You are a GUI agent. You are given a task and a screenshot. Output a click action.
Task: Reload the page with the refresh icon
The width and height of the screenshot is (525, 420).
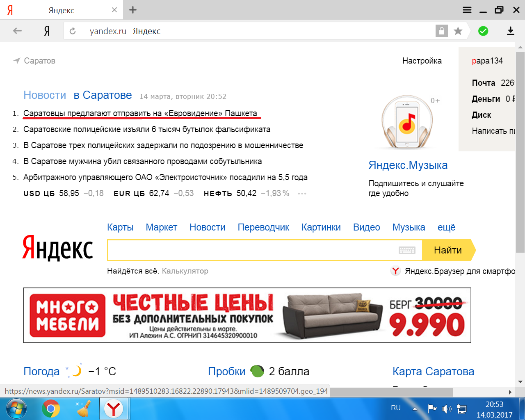(73, 31)
